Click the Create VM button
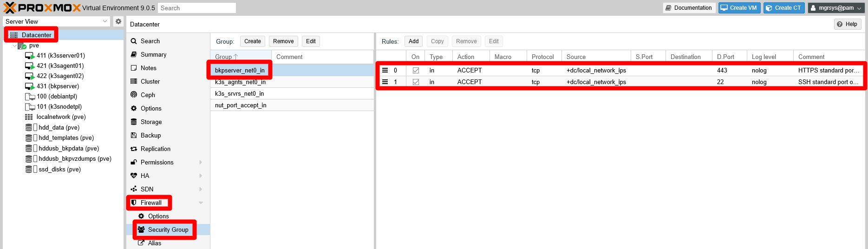Screen dimensions: 868x249 tap(739, 8)
